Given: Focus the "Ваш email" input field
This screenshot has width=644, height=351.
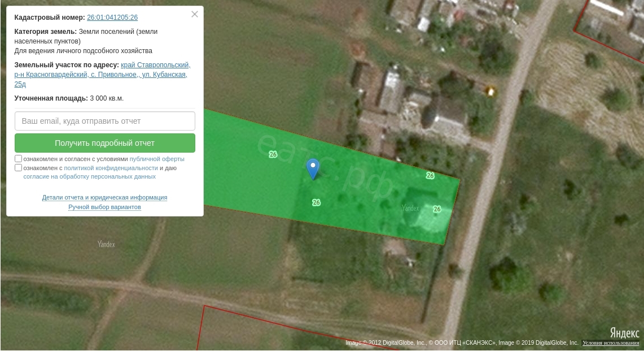Looking at the screenshot, I should [105, 121].
